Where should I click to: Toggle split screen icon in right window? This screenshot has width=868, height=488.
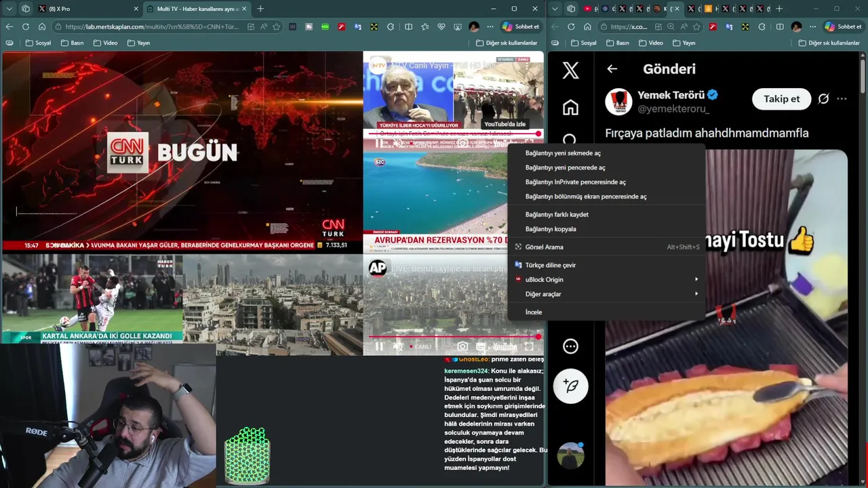[x=780, y=26]
